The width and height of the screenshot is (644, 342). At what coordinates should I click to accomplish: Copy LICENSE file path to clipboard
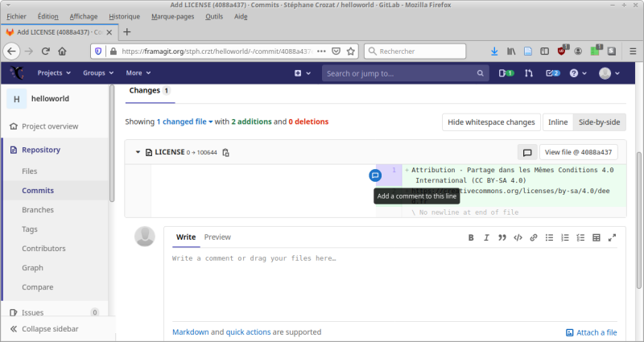pyautogui.click(x=225, y=152)
